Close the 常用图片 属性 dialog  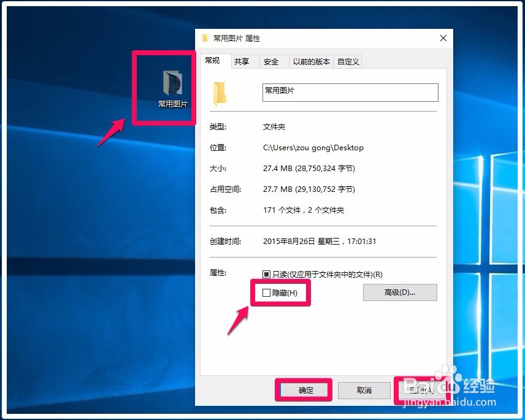pos(443,38)
